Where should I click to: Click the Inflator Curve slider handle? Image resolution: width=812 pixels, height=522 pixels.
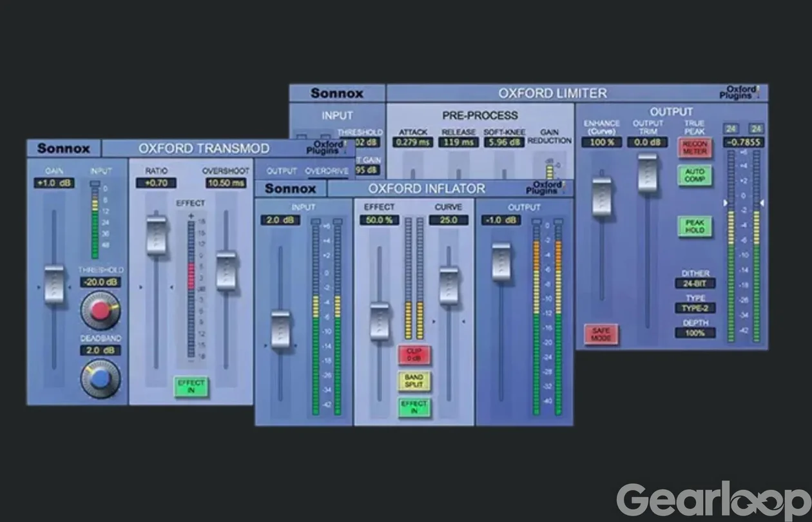[x=449, y=285]
